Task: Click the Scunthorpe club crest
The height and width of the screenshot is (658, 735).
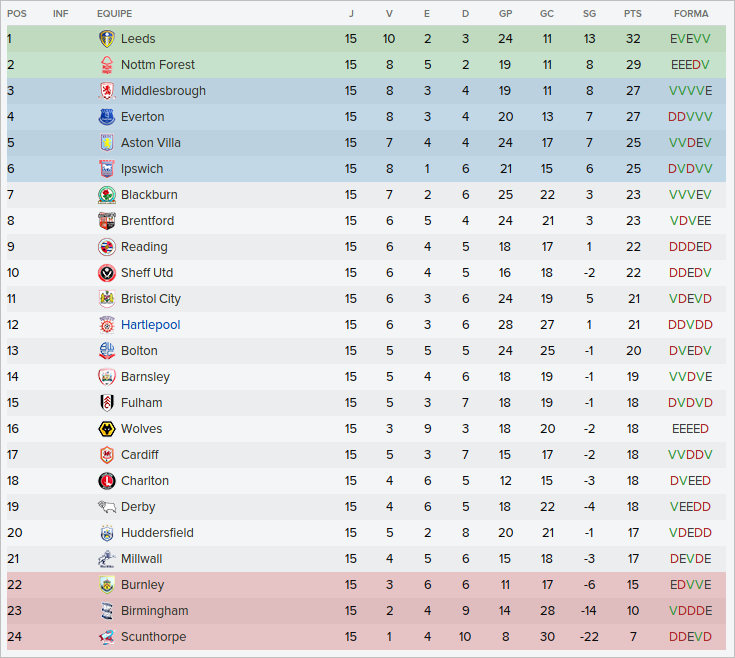Action: click(107, 637)
